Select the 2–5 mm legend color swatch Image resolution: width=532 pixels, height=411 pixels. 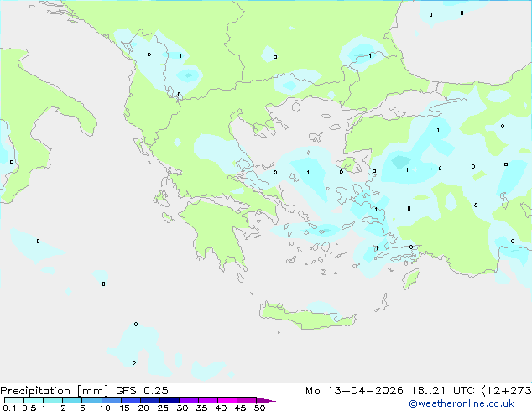point(72,400)
